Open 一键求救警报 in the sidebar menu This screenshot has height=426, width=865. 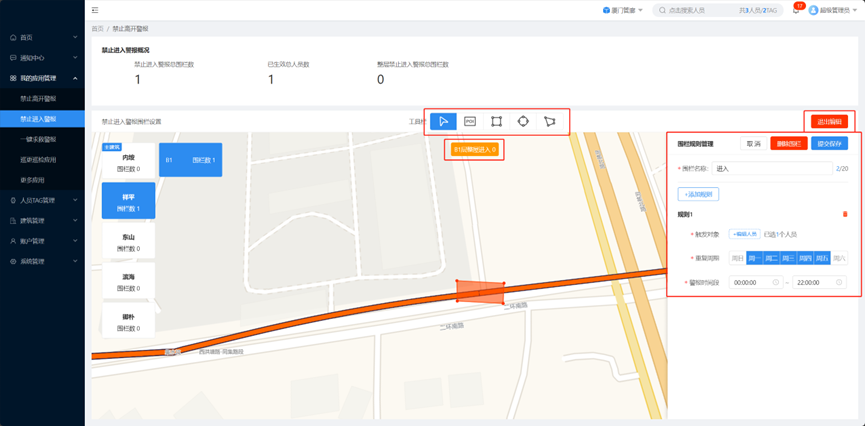pyautogui.click(x=38, y=139)
